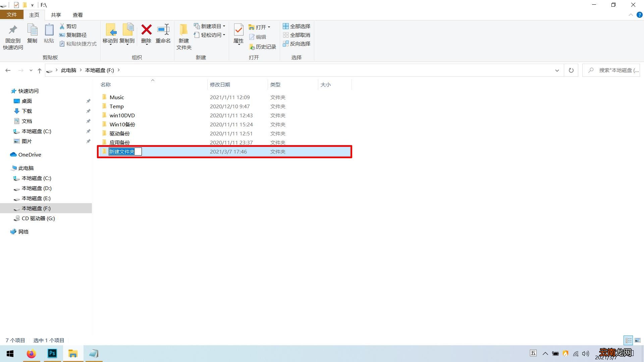Click the Up one level arrow
Image resolution: width=644 pixels, height=362 pixels.
coord(40,70)
